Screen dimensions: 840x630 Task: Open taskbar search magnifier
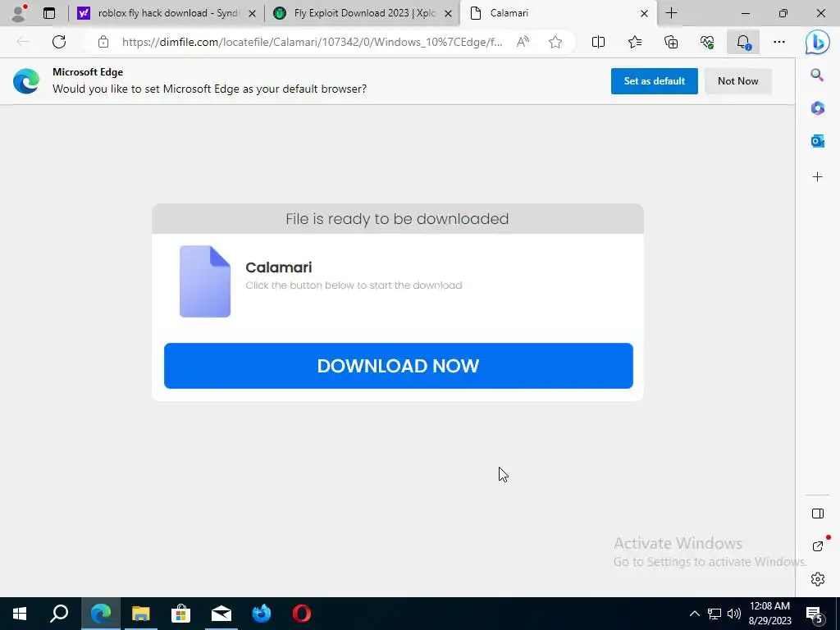tap(59, 614)
